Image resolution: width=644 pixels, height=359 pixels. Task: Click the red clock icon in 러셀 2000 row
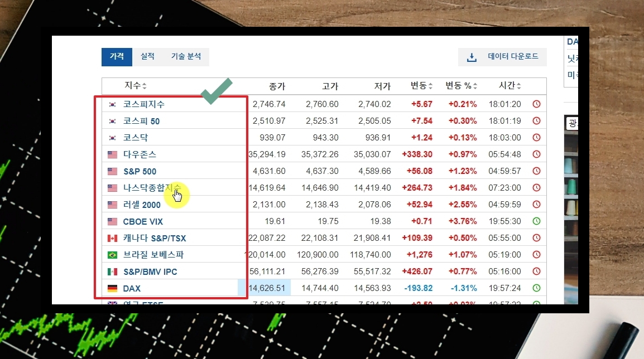tap(536, 205)
